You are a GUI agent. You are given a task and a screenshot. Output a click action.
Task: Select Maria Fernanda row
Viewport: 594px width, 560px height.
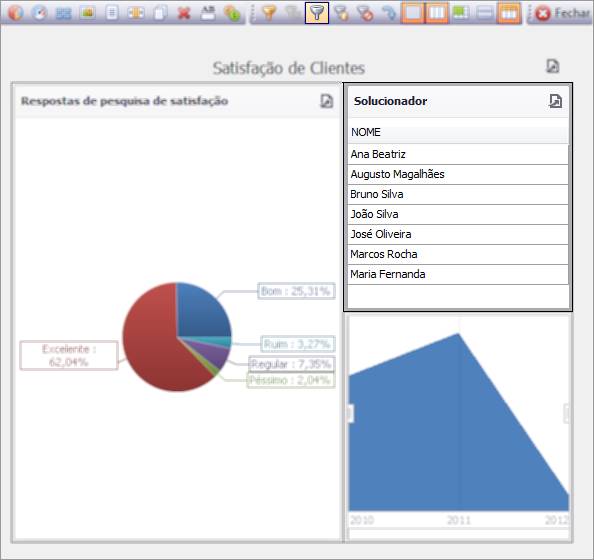458,274
